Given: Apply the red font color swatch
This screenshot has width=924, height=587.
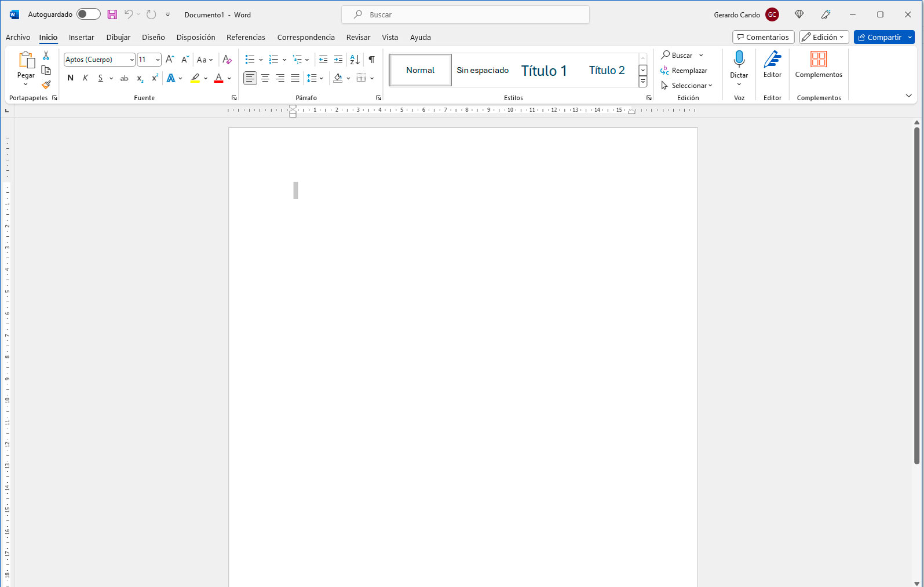Looking at the screenshot, I should pos(218,78).
